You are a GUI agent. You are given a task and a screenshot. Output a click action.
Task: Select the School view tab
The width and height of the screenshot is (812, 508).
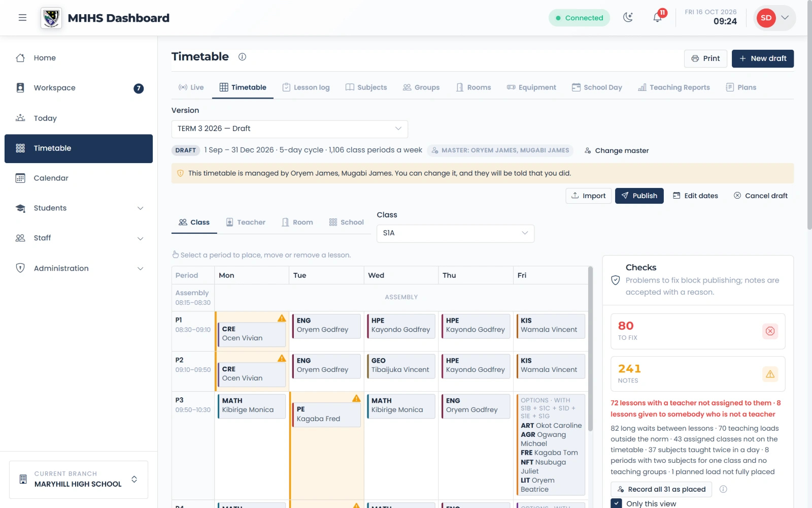click(x=347, y=223)
